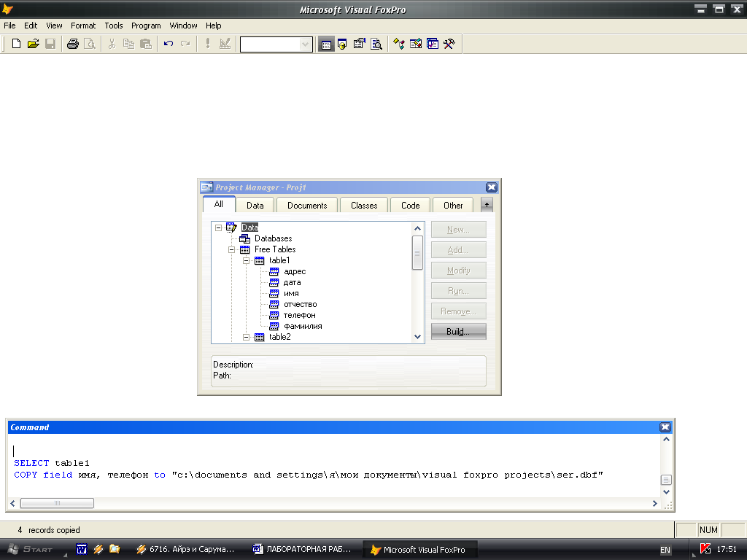This screenshot has width=747, height=560.
Task: Open the Tools menu
Action: (113, 26)
